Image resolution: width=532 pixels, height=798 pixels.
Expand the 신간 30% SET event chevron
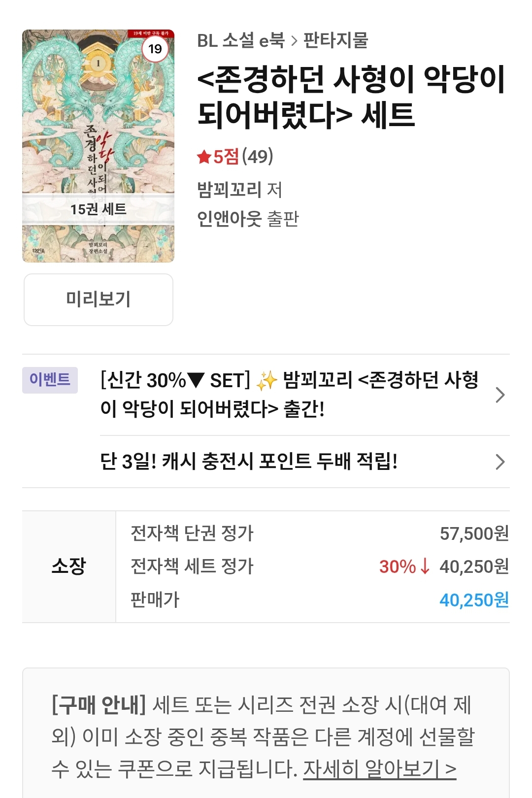pyautogui.click(x=500, y=395)
